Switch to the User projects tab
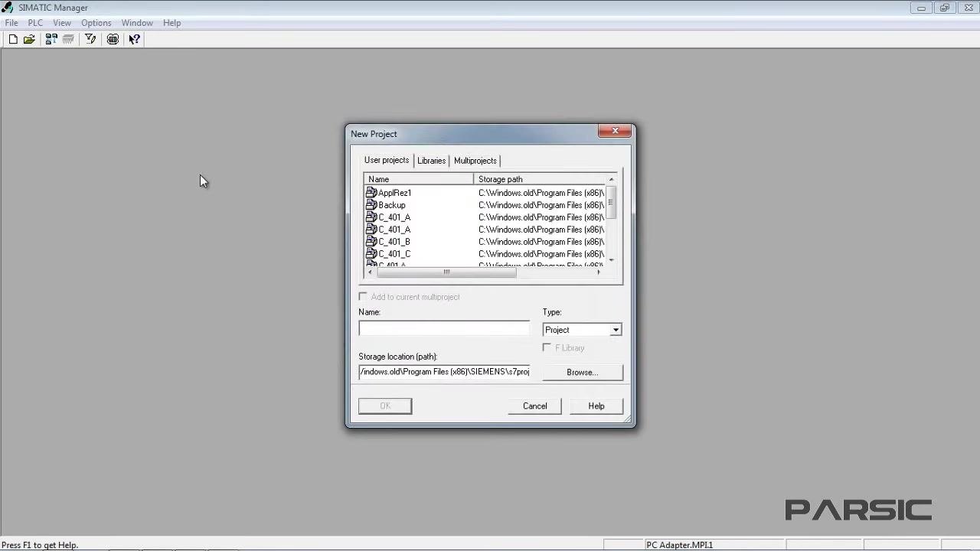 [387, 160]
